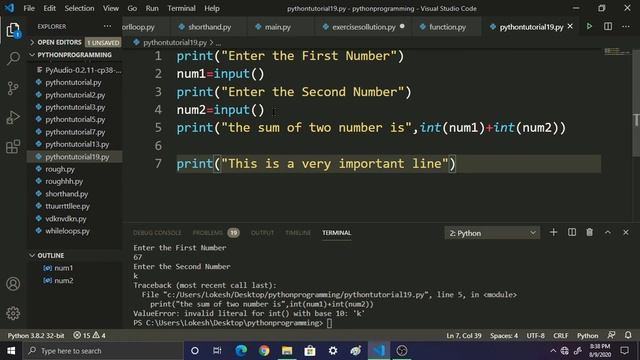Switch to exercisesollution.py tab

click(x=364, y=27)
